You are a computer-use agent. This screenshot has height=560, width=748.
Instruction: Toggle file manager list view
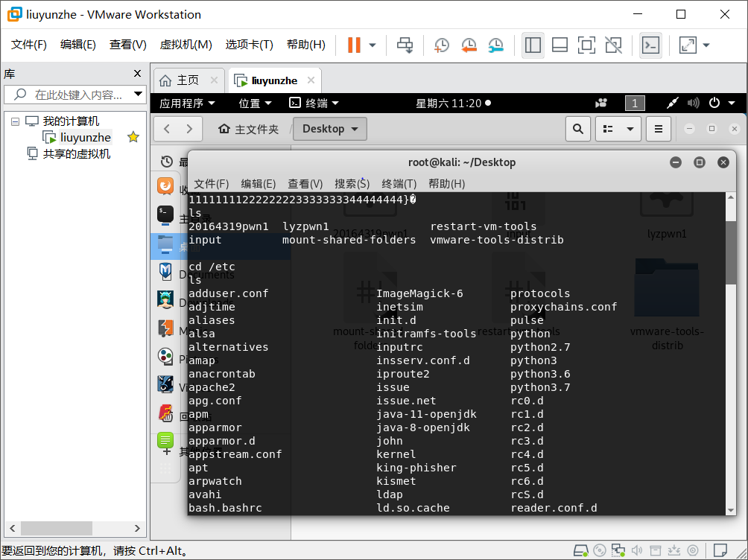(x=608, y=129)
